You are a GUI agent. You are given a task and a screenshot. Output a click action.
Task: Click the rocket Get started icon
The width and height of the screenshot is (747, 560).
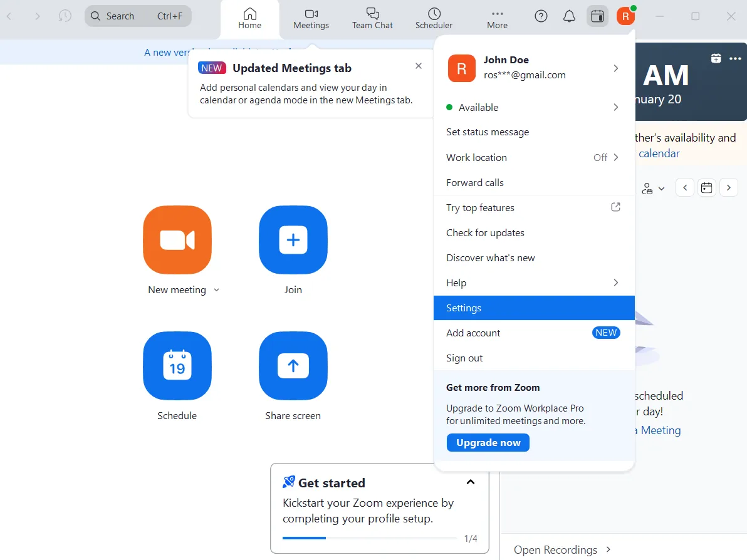[288, 482]
